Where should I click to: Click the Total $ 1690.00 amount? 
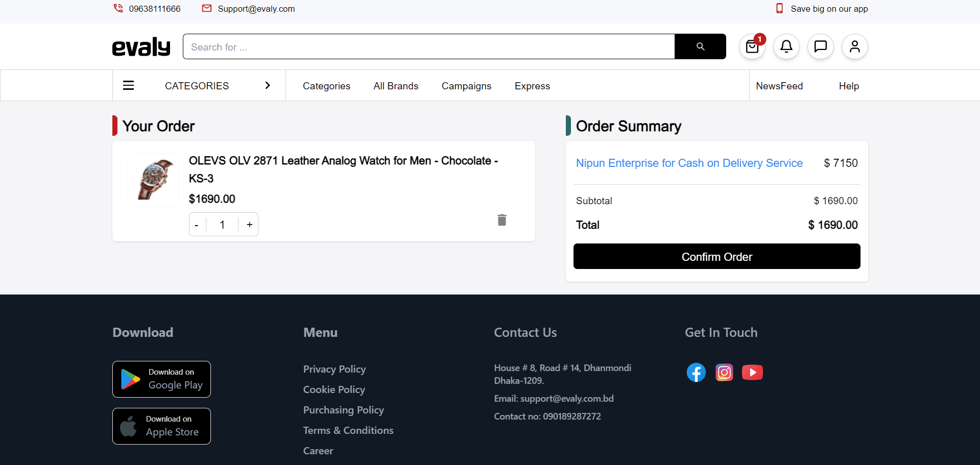833,225
